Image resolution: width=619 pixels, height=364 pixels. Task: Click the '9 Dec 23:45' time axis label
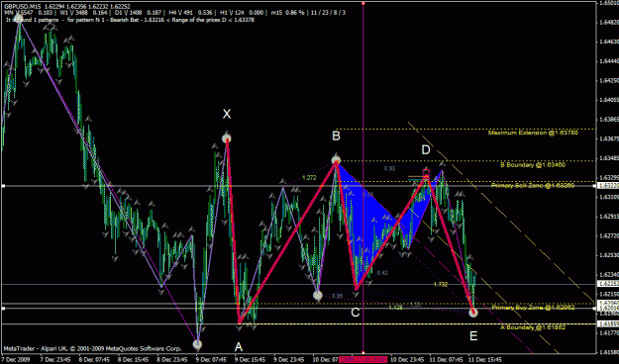(x=288, y=360)
